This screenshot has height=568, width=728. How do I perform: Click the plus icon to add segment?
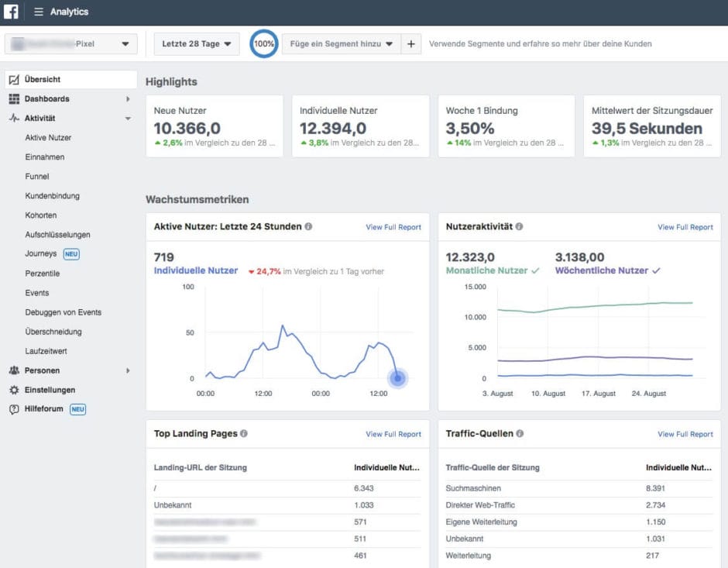click(x=410, y=44)
